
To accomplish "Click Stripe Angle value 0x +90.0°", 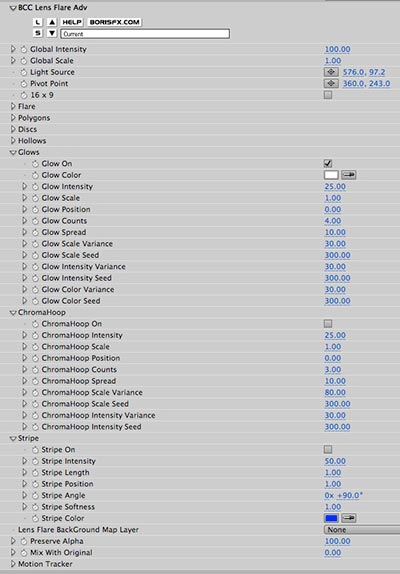I will (344, 495).
